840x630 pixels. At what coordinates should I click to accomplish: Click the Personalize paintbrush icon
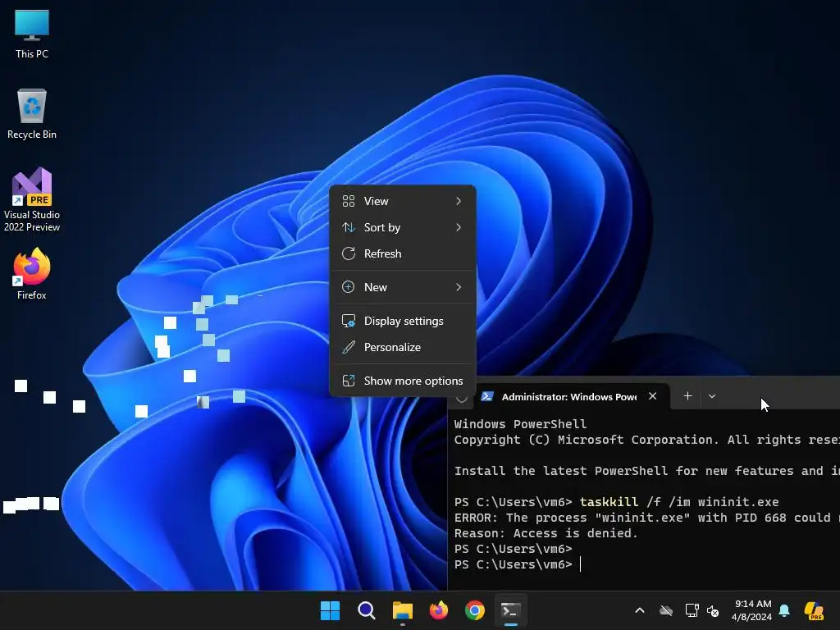coord(348,347)
